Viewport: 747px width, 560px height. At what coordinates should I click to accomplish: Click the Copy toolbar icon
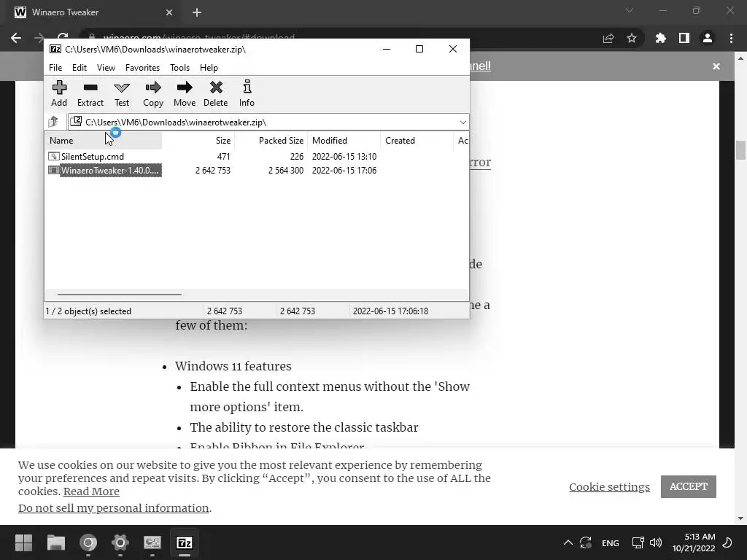[x=153, y=93]
